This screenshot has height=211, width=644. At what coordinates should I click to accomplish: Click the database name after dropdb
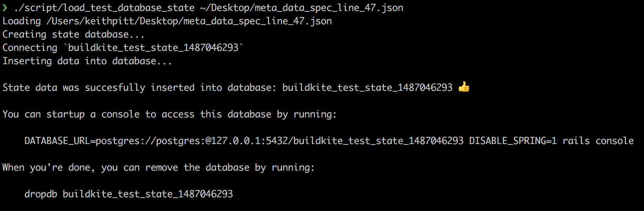coord(148,194)
